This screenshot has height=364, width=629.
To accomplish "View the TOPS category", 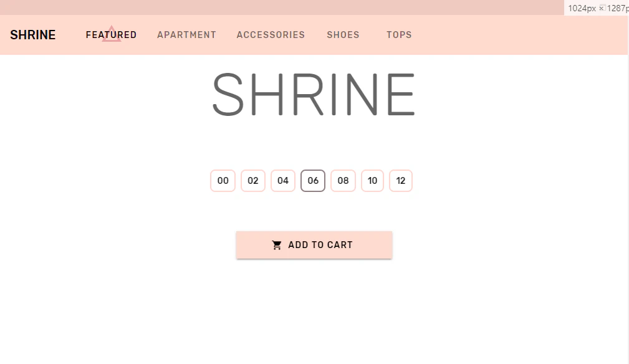I will tap(399, 35).
